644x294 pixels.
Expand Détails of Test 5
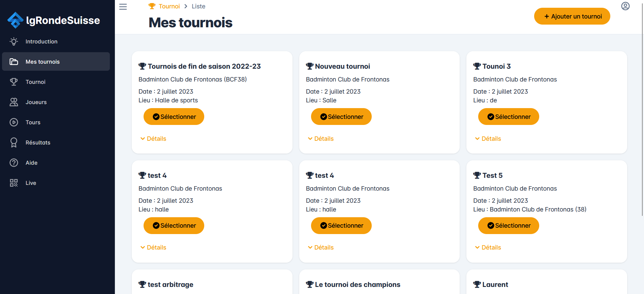point(487,247)
